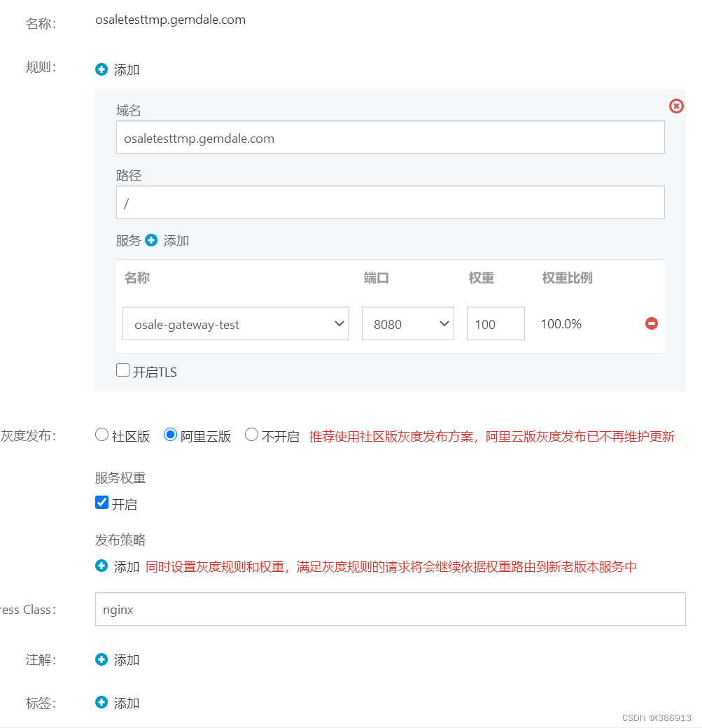Click the 添加 text next to 服务
Image resolution: width=702 pixels, height=728 pixels.
tap(176, 241)
